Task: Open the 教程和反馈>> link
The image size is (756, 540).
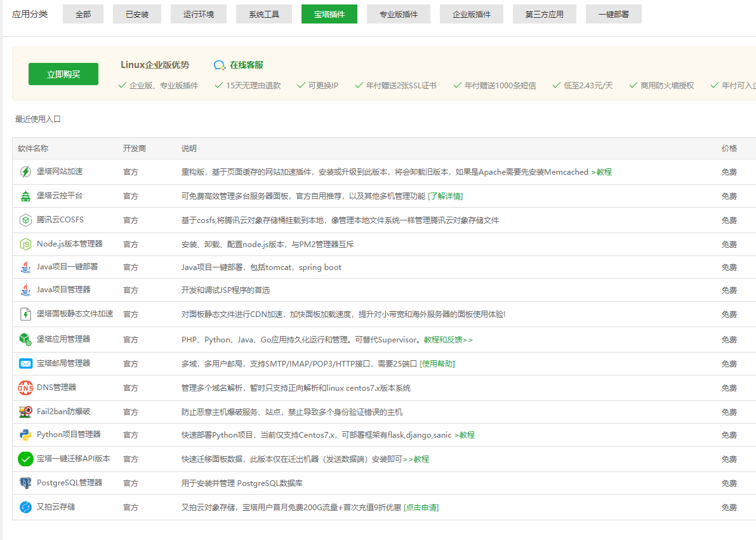Action: [x=448, y=340]
